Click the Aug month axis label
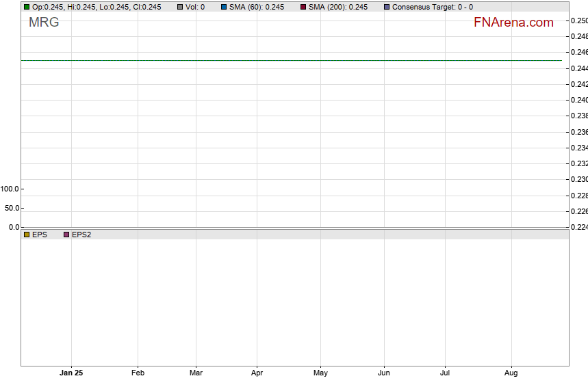Viewport: 588px width, 387px height. [x=511, y=373]
